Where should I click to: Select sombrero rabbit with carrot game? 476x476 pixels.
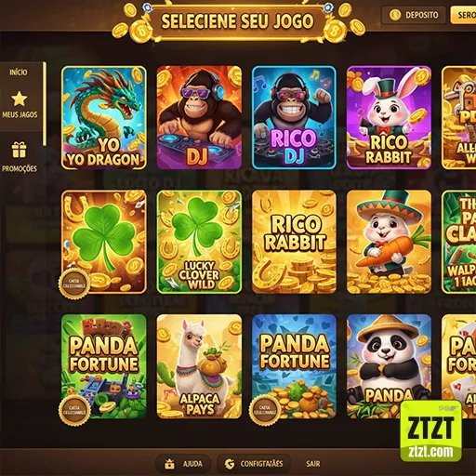[389, 242]
